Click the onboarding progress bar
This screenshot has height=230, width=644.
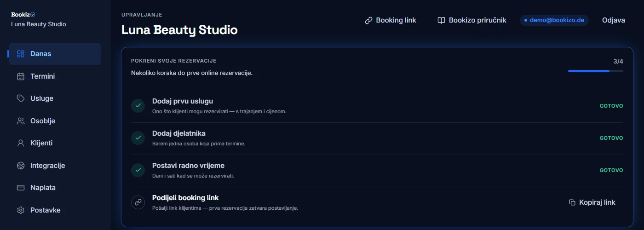596,71
